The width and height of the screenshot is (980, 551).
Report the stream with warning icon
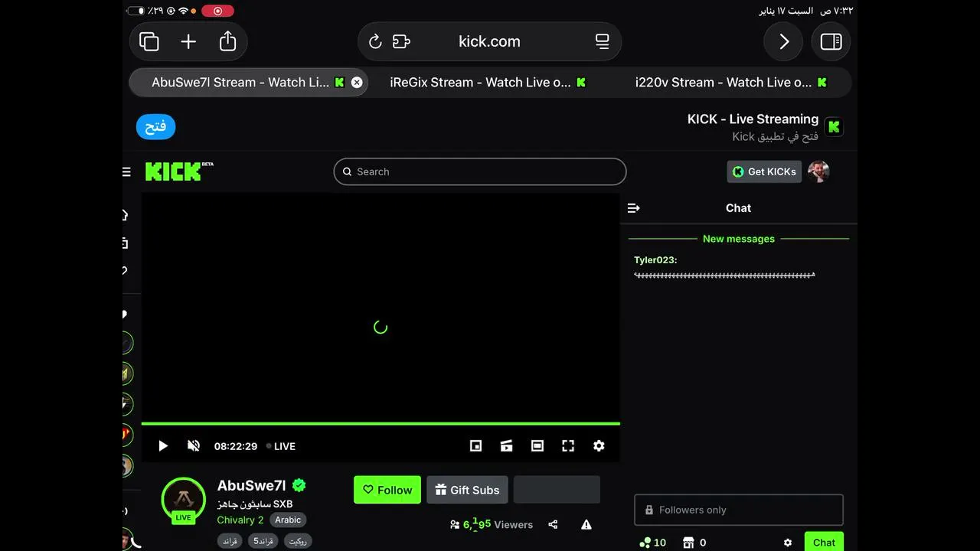(586, 525)
